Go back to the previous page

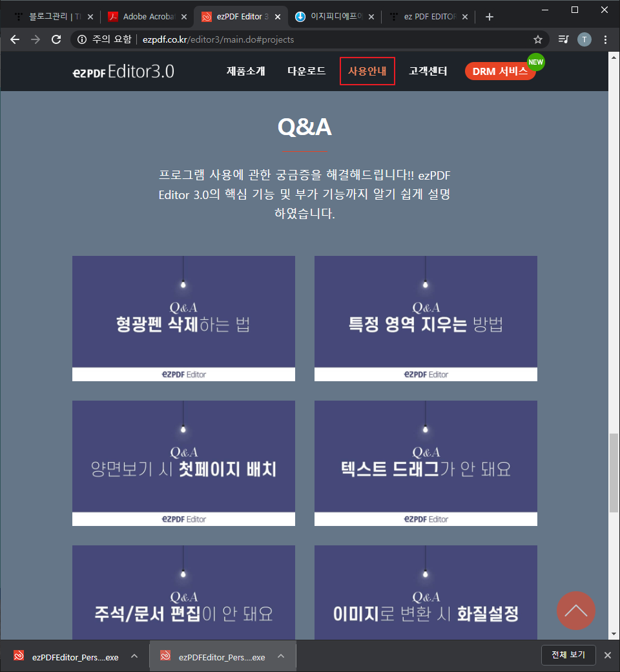(15, 39)
